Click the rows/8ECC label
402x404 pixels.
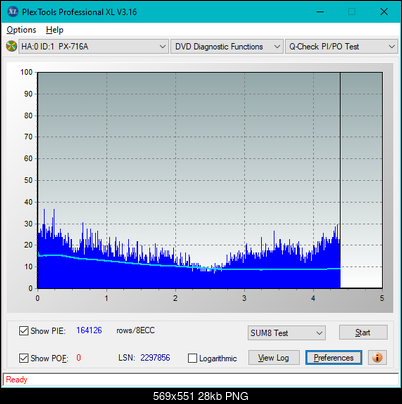tap(135, 330)
